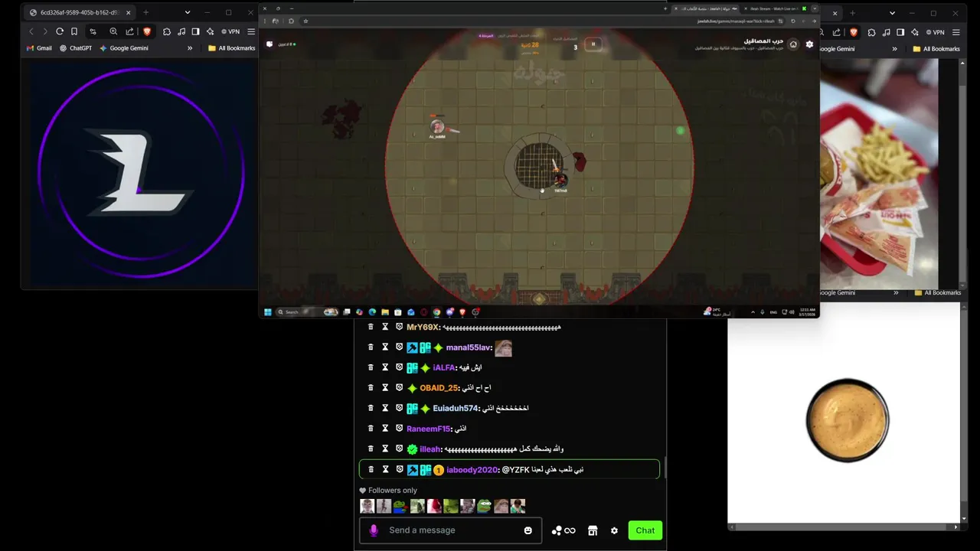
Task: Open the tab search dropdown in the right browser
Action: tap(892, 12)
